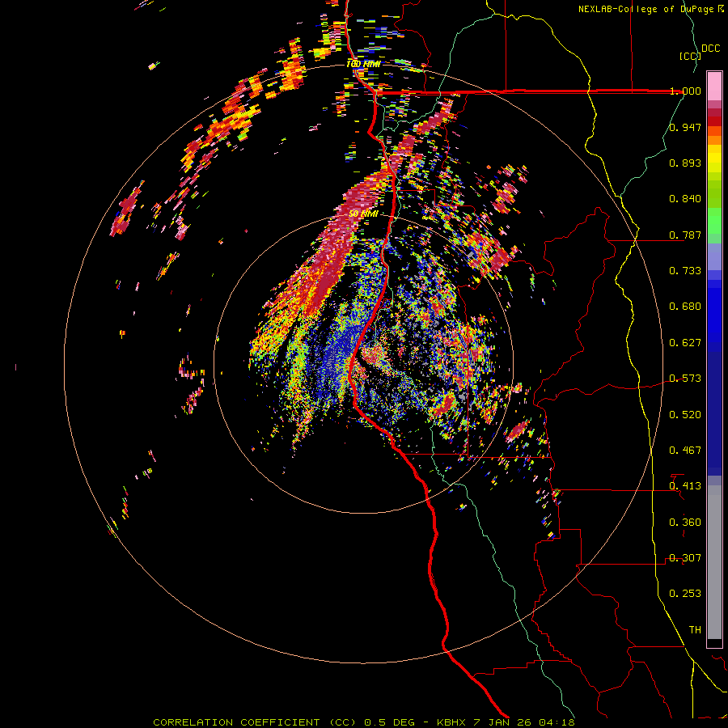Click the 50 NMI range ring label

(363, 214)
